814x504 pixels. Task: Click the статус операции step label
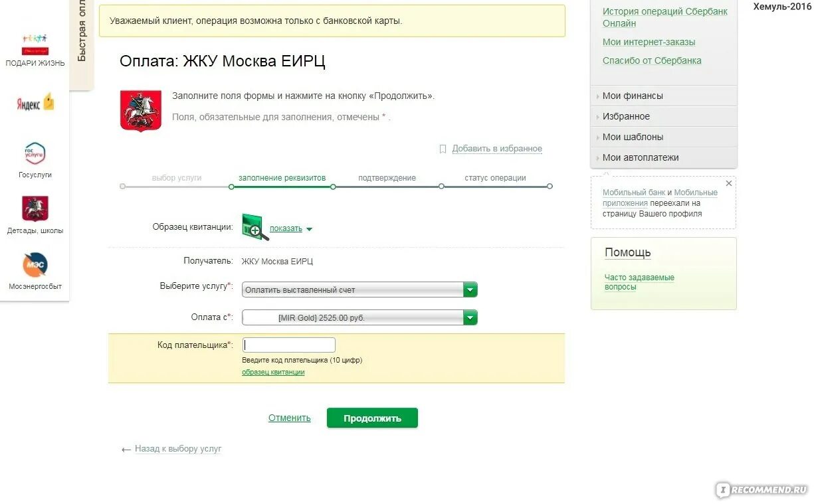tap(495, 178)
